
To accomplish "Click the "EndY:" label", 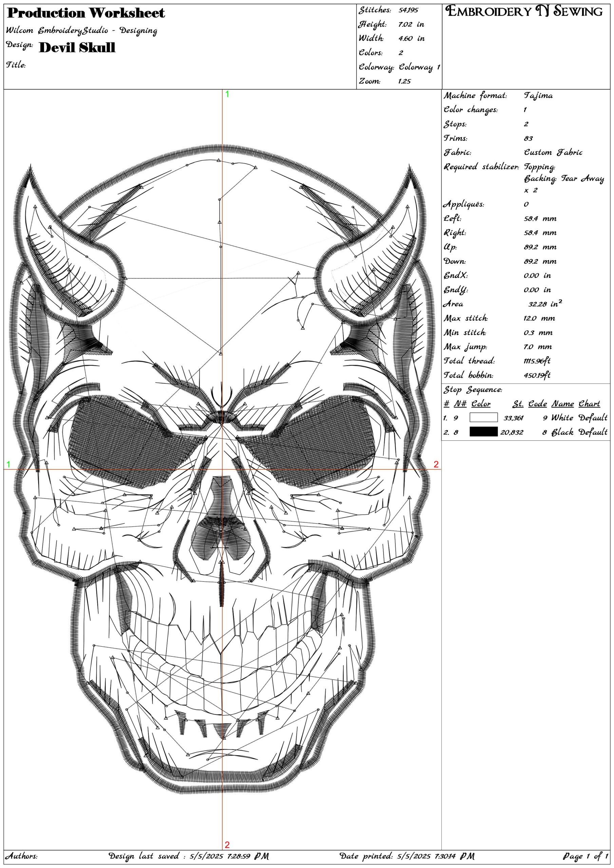I will (x=456, y=290).
